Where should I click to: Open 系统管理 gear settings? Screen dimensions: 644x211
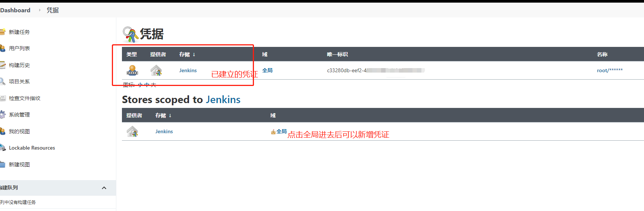pos(19,115)
